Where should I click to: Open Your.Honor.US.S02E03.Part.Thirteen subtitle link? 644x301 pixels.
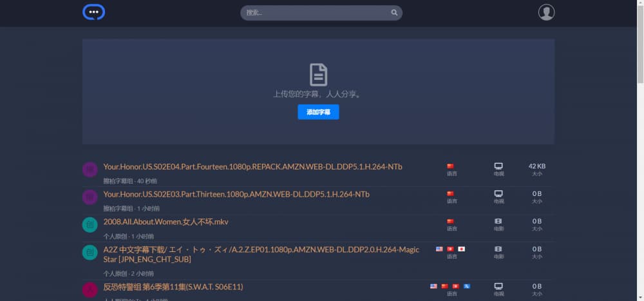click(x=236, y=194)
